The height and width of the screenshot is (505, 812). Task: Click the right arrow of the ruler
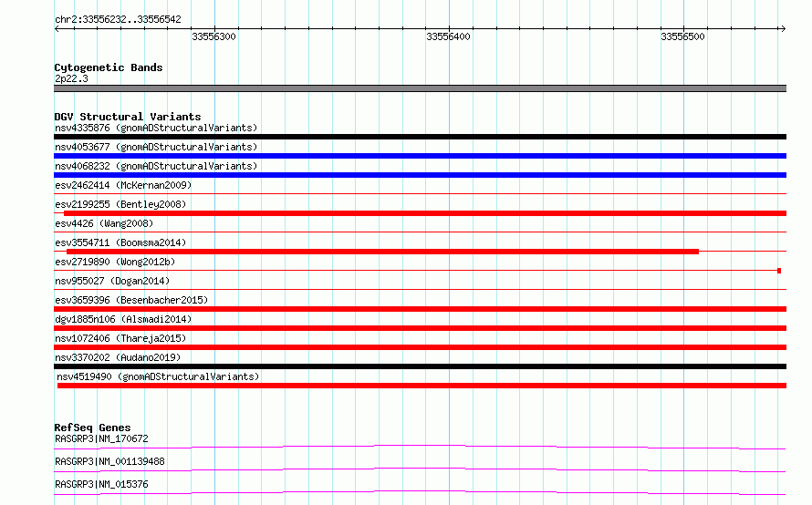(x=783, y=28)
